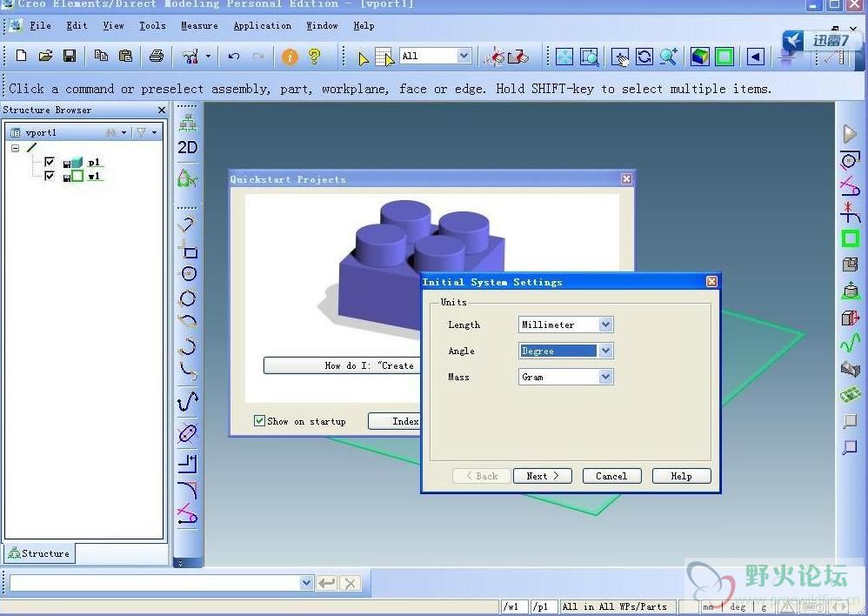Click the Index button in Quickstart Projects
868x616 pixels.
[395, 421]
